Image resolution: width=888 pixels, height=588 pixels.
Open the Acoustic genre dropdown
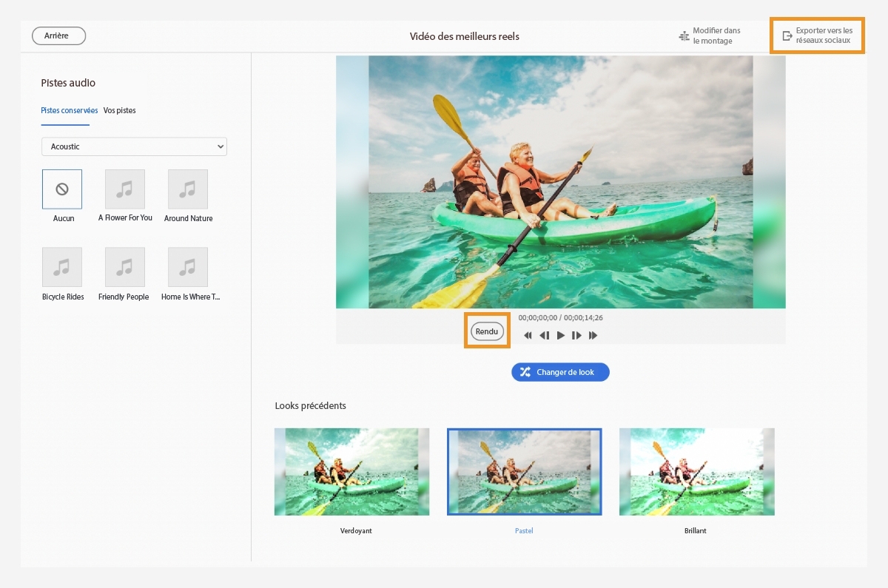[134, 146]
